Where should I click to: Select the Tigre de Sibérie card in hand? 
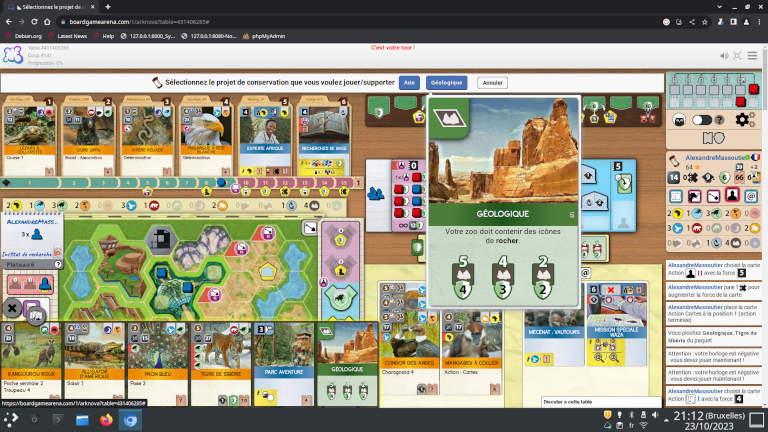coord(220,362)
